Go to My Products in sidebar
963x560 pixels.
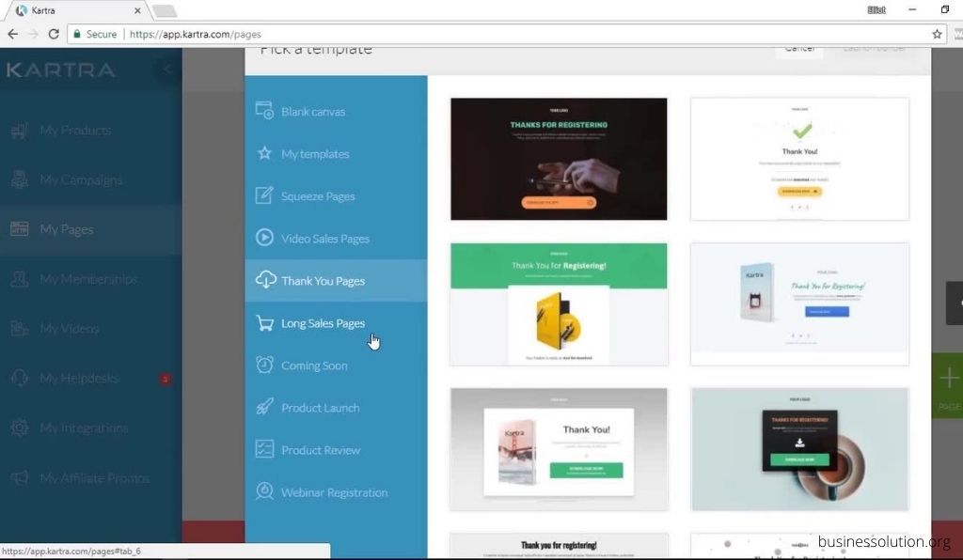point(91,130)
